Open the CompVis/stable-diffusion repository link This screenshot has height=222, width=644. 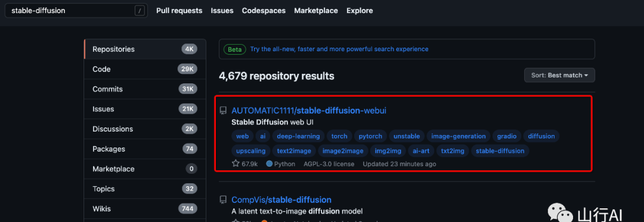[281, 200]
